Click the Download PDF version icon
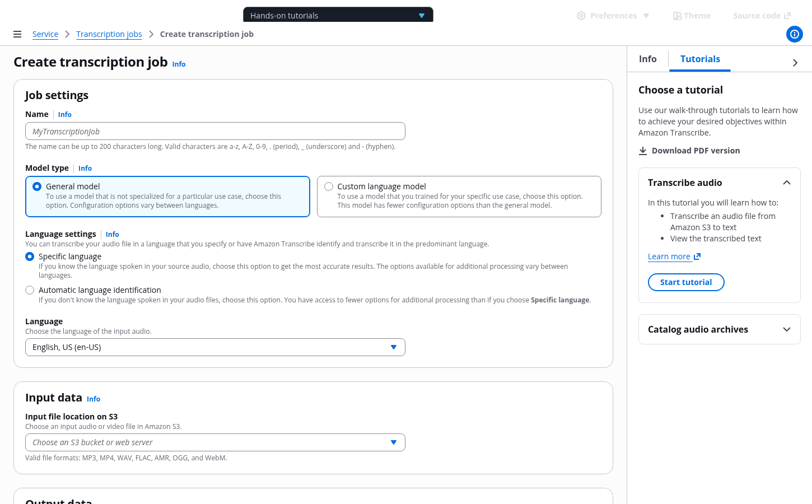 (x=643, y=151)
